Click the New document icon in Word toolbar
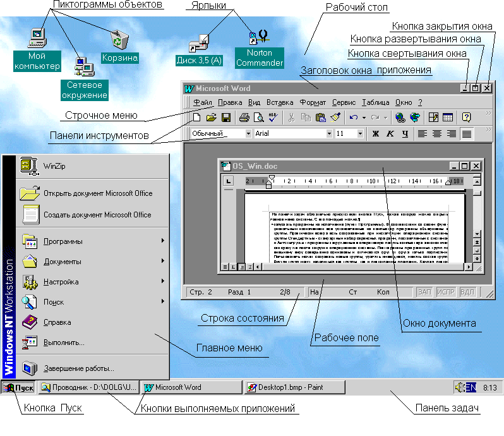Viewport: 504px width, 436px height. click(x=196, y=118)
